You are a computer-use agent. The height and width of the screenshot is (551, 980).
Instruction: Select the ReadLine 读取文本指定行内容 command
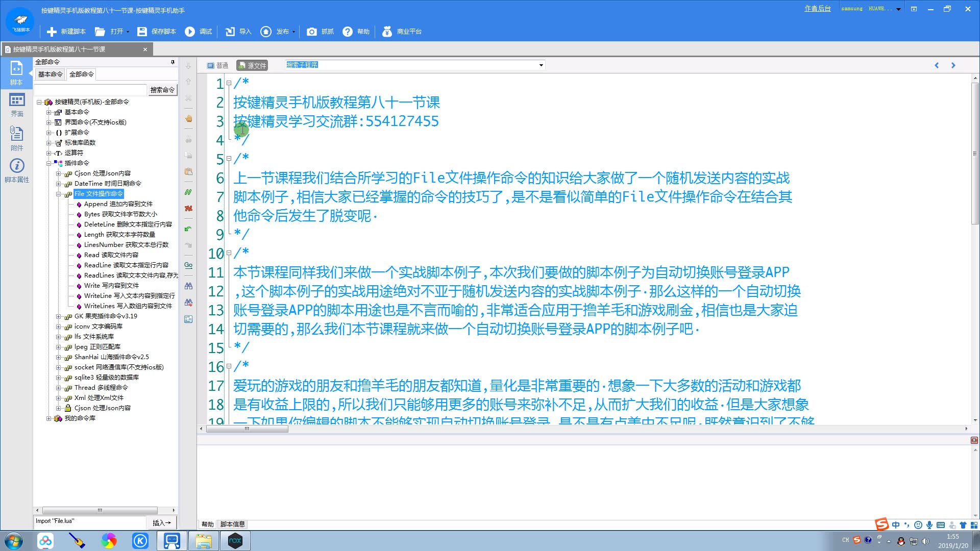(x=126, y=265)
